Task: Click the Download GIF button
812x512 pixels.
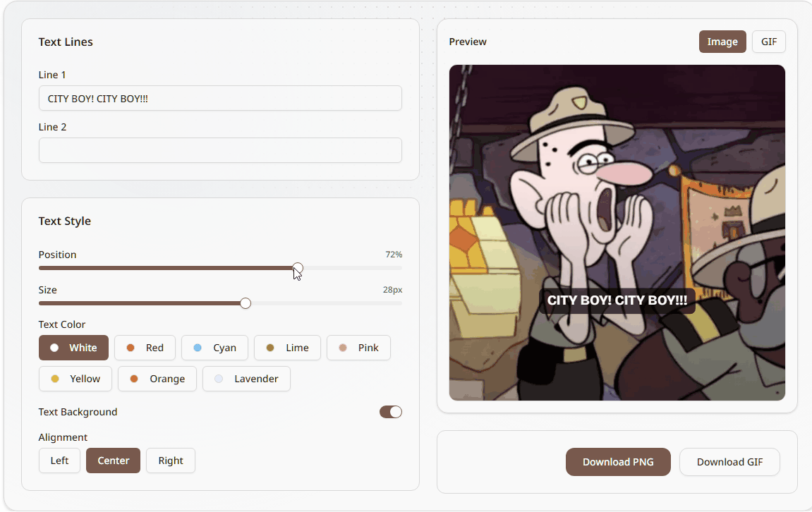Action: click(x=729, y=462)
